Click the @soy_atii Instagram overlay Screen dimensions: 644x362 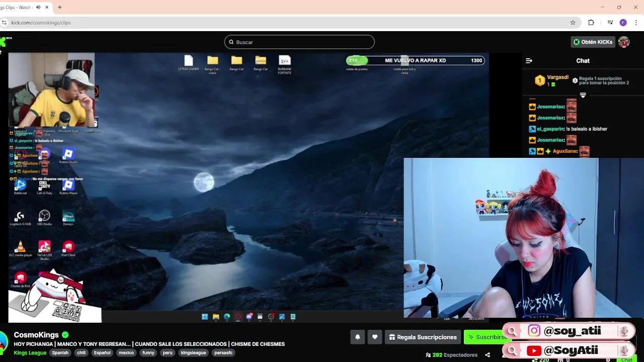tap(570, 331)
